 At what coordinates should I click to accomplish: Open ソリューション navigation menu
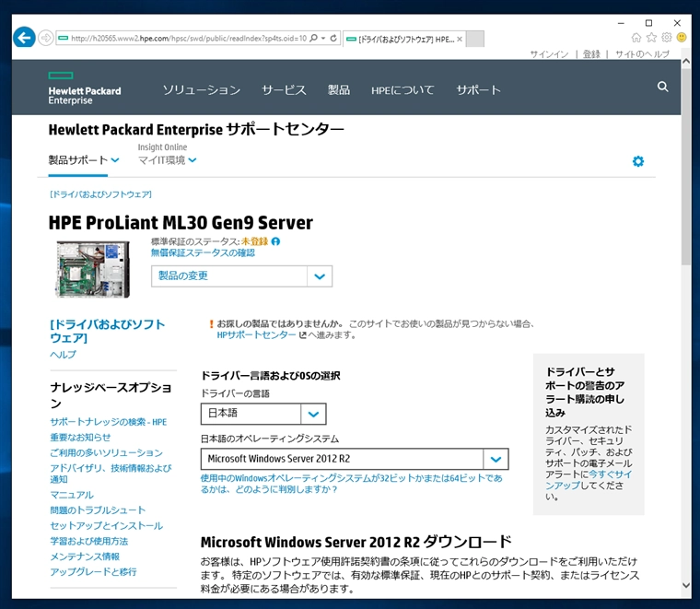click(x=202, y=89)
